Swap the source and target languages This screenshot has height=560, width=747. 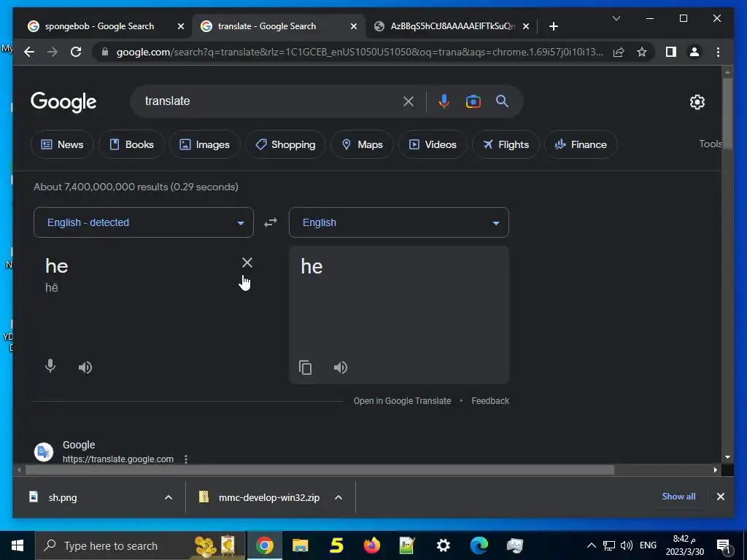click(271, 222)
